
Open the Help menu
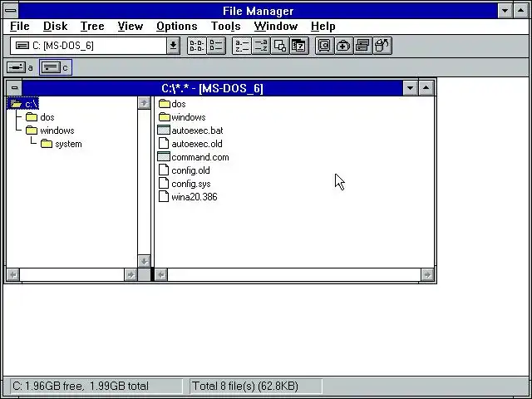(323, 26)
